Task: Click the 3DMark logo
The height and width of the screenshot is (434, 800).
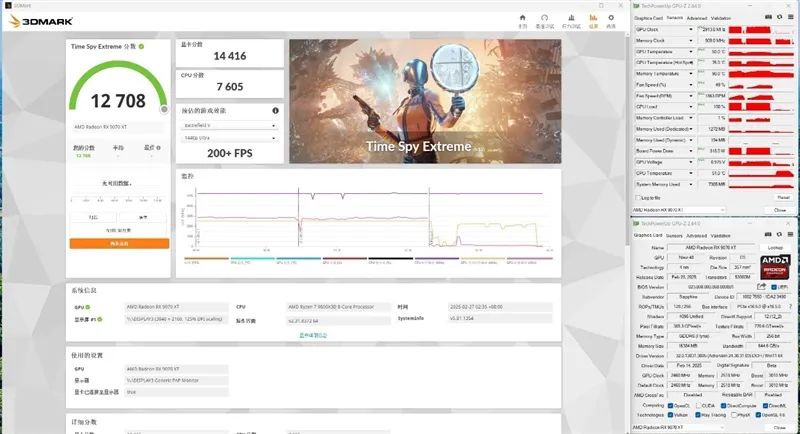Action: coord(41,21)
